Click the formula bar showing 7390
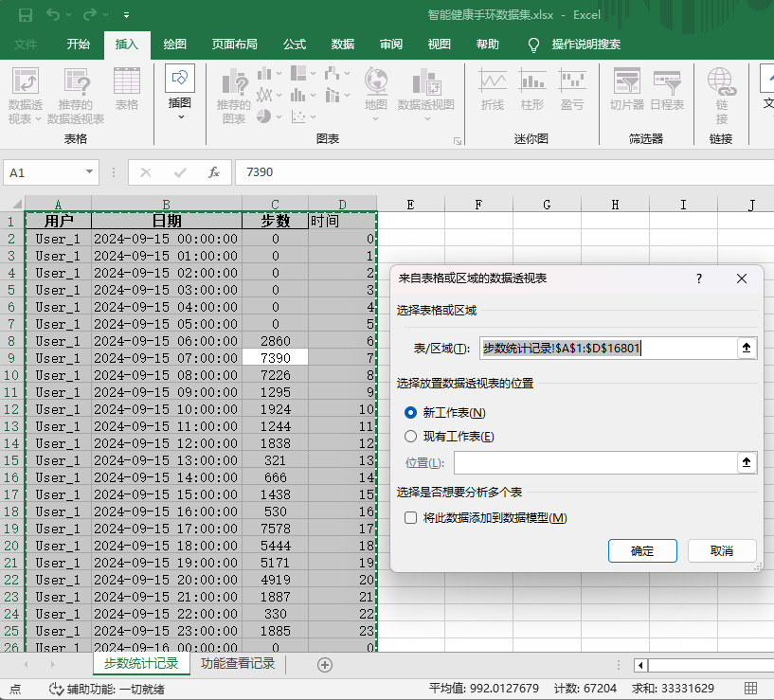This screenshot has height=700, width=774. [505, 171]
